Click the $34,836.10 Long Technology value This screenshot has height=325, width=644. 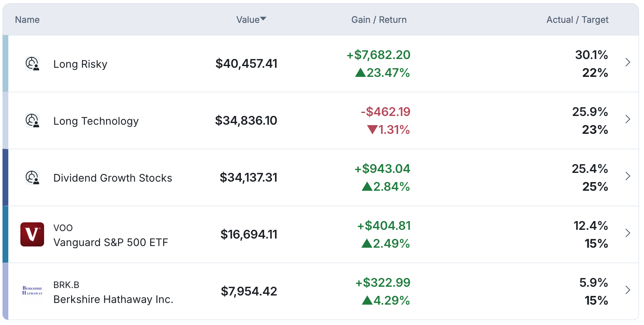point(246,121)
